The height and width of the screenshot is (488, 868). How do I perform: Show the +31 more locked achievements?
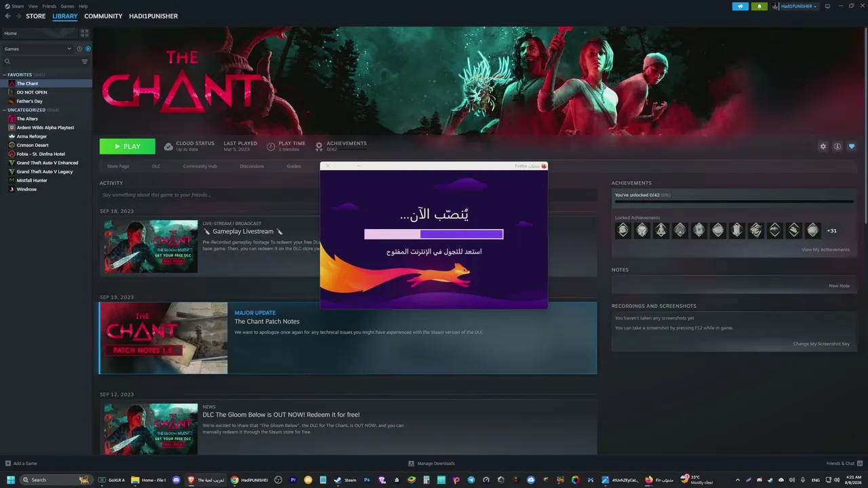(x=831, y=230)
